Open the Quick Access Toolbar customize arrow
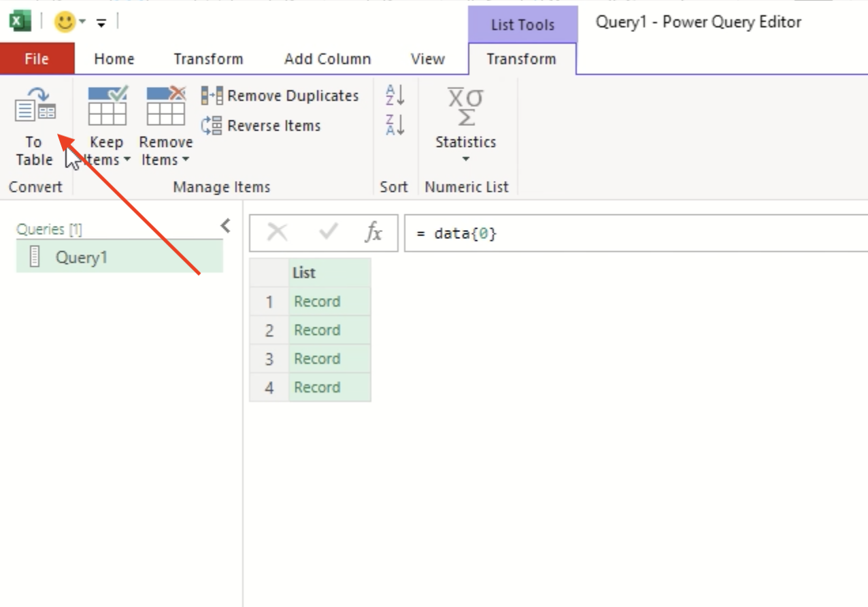The height and width of the screenshot is (607, 868). click(100, 21)
